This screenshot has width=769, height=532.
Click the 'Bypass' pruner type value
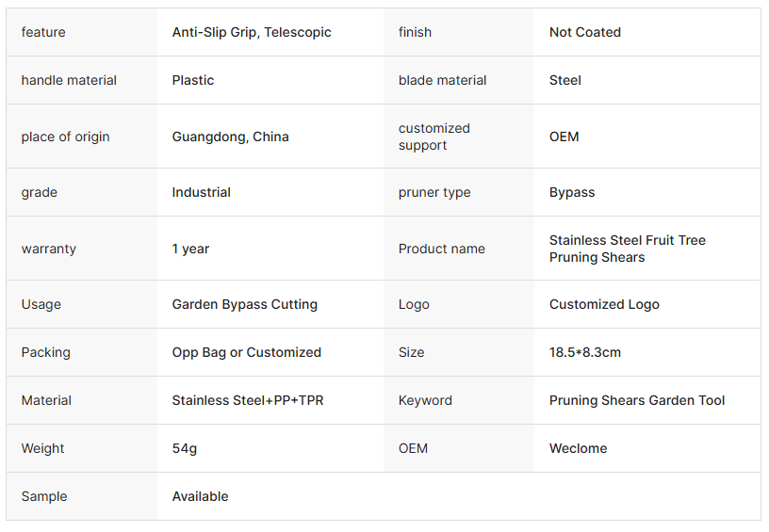tap(572, 192)
